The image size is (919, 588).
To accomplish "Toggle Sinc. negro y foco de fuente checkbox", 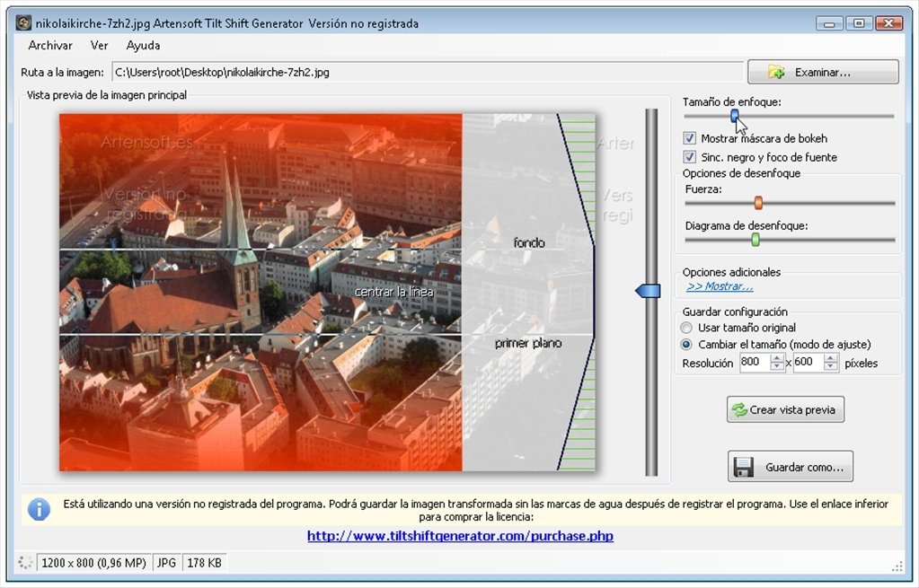I will tap(690, 157).
